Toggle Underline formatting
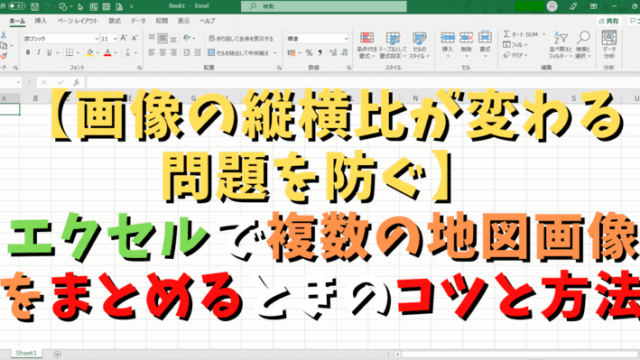640x360 pixels. coord(49,53)
